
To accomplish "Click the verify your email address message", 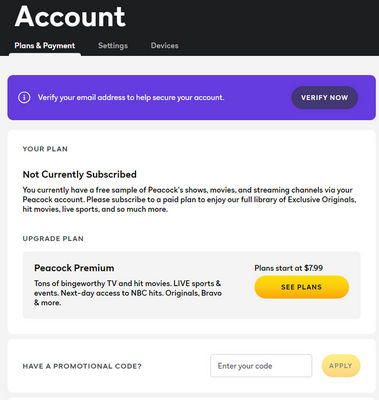I will pyautogui.click(x=131, y=98).
